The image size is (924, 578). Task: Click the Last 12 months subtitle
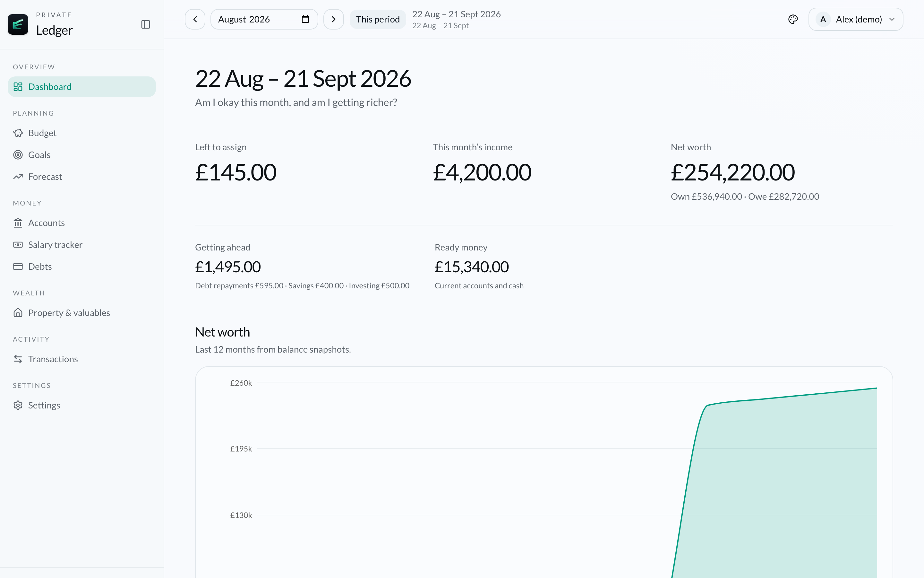pyautogui.click(x=273, y=349)
